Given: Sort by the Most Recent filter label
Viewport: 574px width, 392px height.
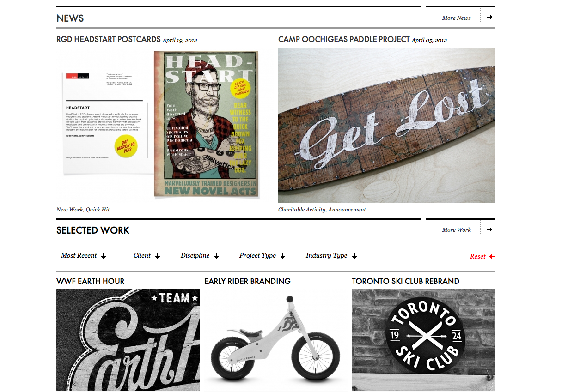Looking at the screenshot, I should pos(79,255).
